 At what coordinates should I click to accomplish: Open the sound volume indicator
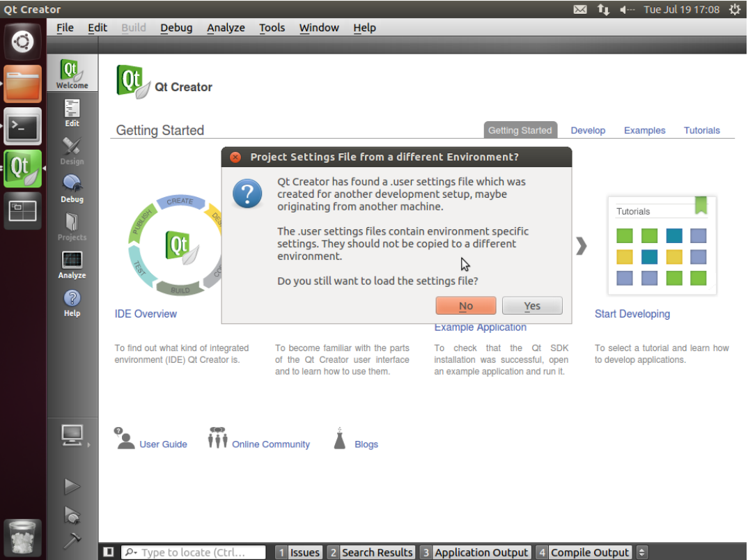(627, 10)
